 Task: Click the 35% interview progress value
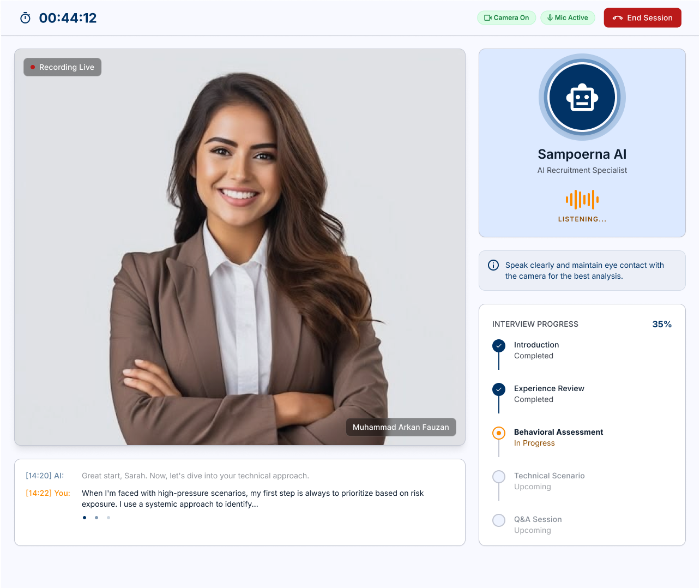(x=662, y=324)
